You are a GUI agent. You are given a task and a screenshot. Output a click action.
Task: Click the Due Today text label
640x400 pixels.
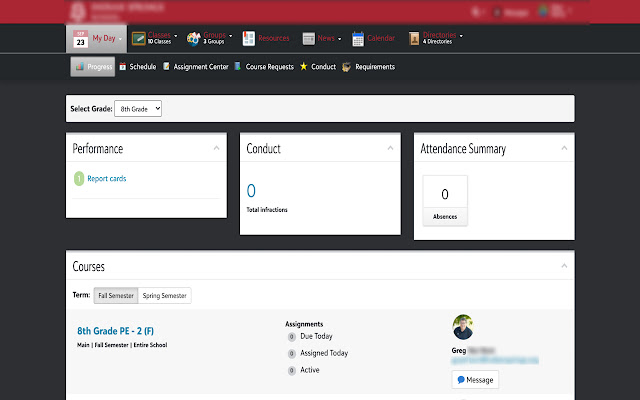[x=316, y=336]
